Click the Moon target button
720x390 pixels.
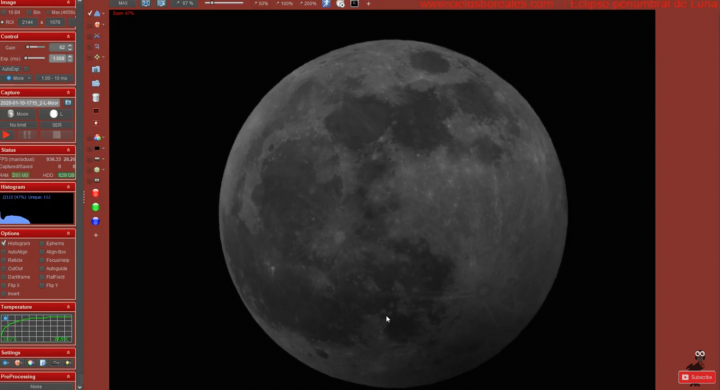tap(18, 113)
